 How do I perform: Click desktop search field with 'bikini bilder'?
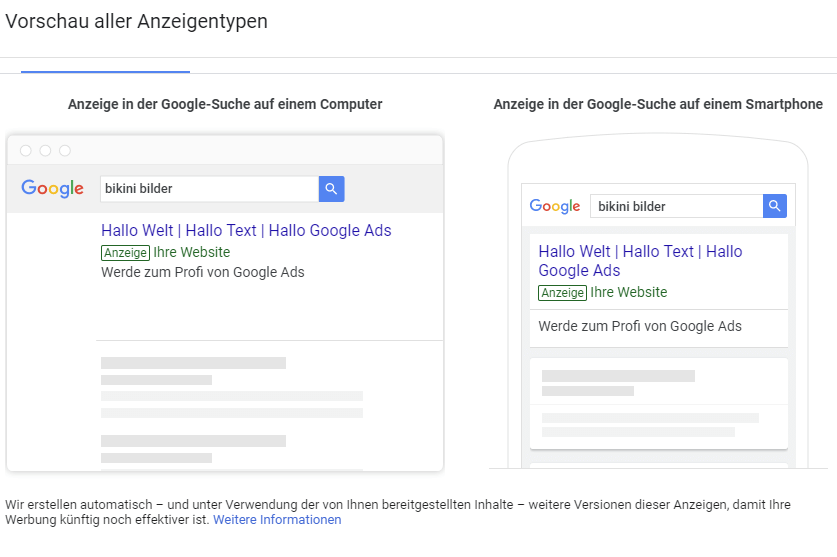coord(209,188)
